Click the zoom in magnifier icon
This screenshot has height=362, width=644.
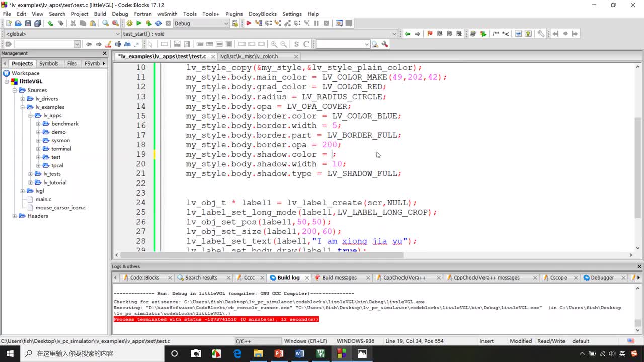274,44
